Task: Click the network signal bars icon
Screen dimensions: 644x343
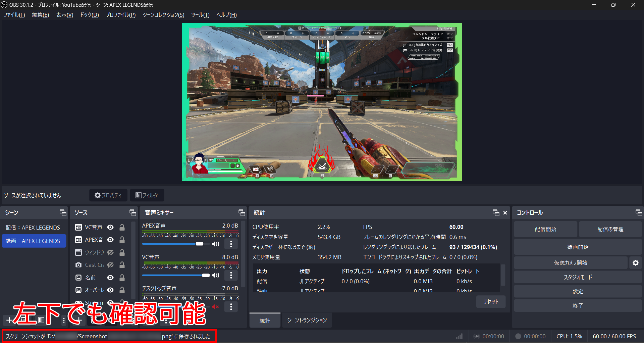Action: click(x=459, y=336)
